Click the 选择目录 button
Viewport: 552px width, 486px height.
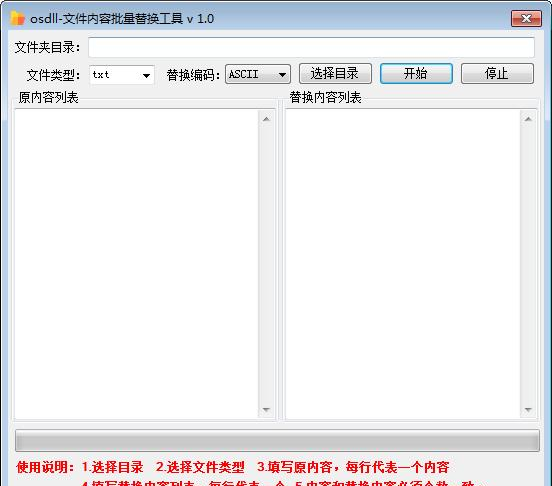335,74
